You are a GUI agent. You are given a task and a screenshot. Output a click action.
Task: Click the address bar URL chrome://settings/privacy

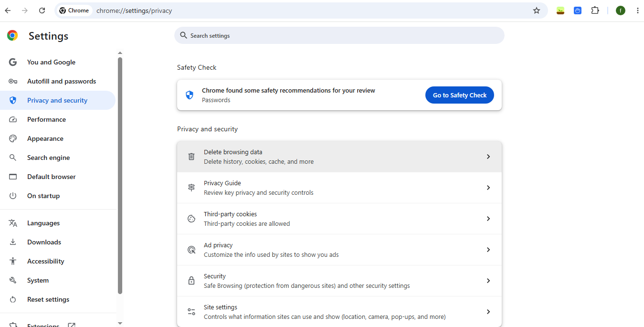[x=134, y=11]
